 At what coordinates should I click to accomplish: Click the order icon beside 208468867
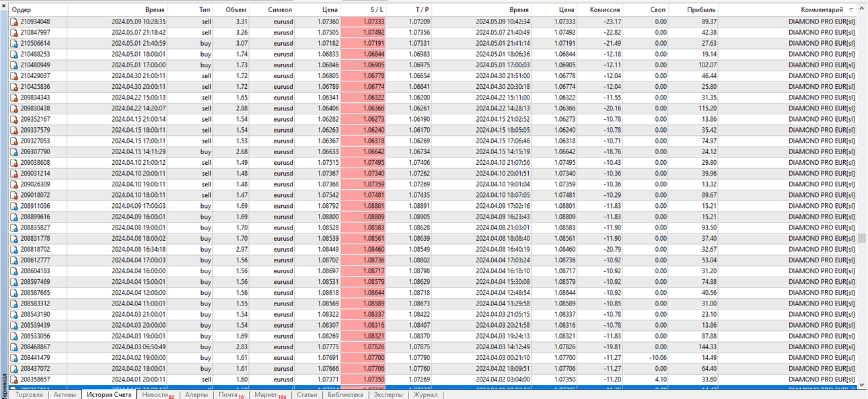tap(14, 347)
